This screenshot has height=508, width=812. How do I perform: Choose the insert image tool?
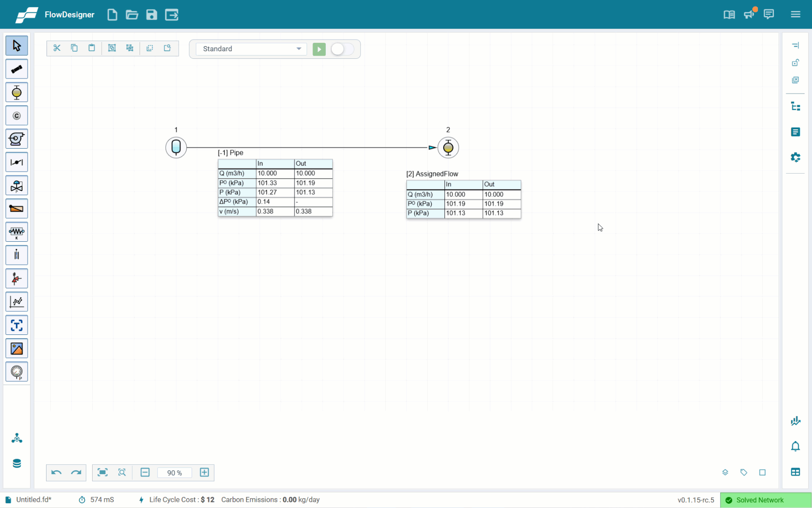click(16, 349)
